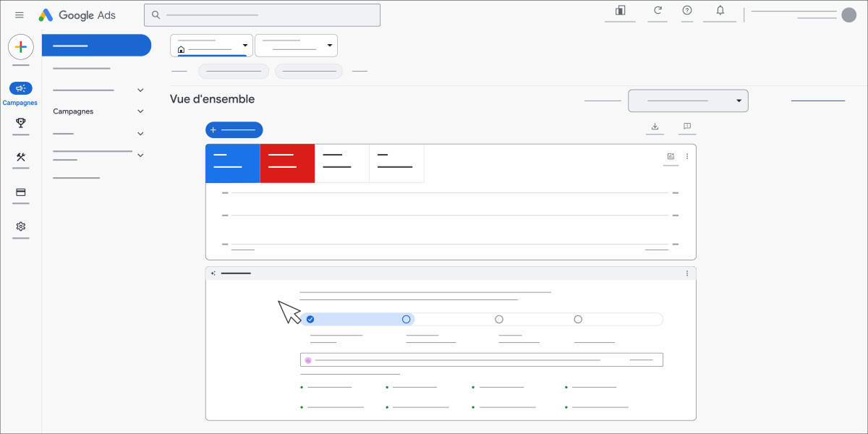Open the Tools wrench icon in rail
868x434 pixels.
point(21,157)
